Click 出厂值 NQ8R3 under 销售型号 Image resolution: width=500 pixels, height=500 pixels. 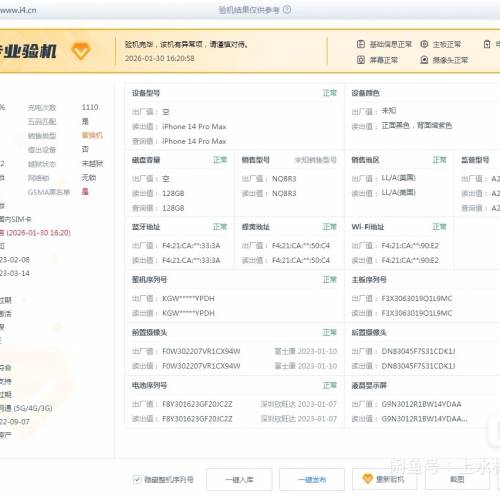(x=284, y=179)
